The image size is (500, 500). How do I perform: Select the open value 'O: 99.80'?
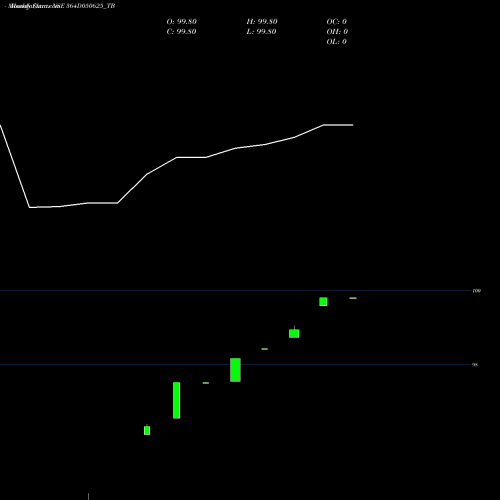click(182, 22)
